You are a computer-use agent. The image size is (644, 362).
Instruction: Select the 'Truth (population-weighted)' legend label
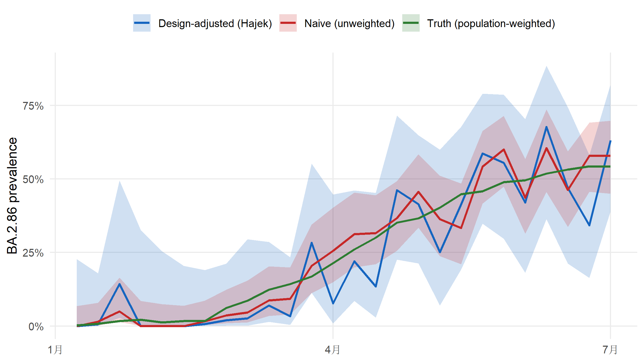click(491, 24)
